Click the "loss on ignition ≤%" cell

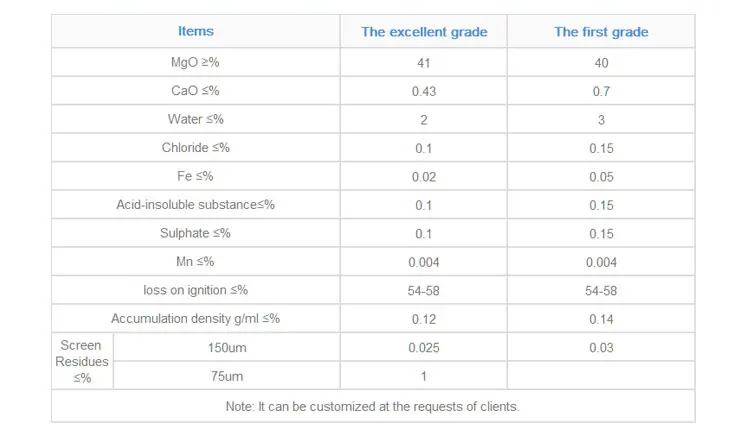[x=195, y=290]
